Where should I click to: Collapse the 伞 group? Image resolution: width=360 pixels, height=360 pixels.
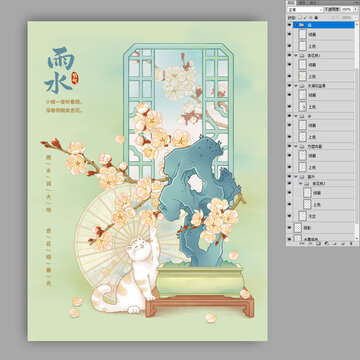click(296, 116)
